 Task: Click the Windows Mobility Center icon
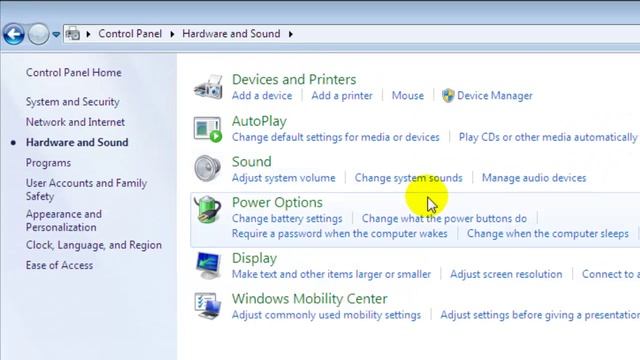208,306
